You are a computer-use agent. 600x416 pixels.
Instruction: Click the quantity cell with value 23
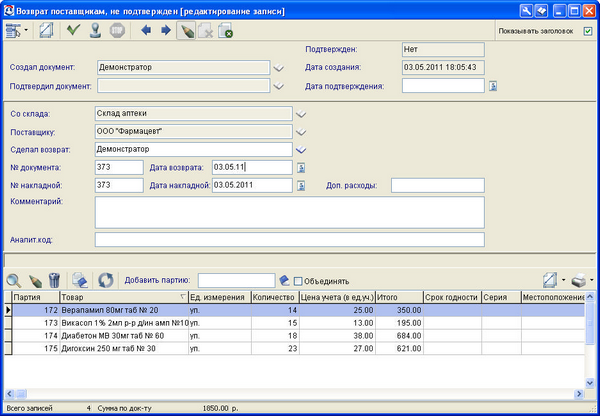(275, 349)
